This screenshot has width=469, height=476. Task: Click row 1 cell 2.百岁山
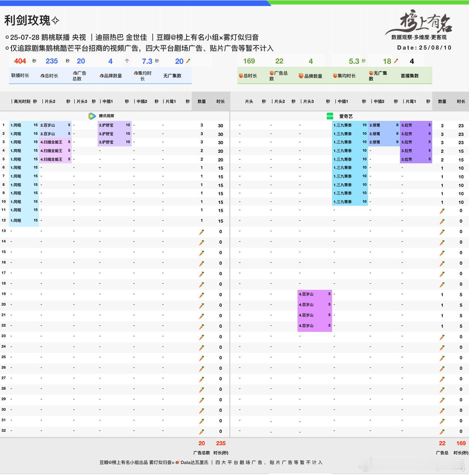point(56,125)
